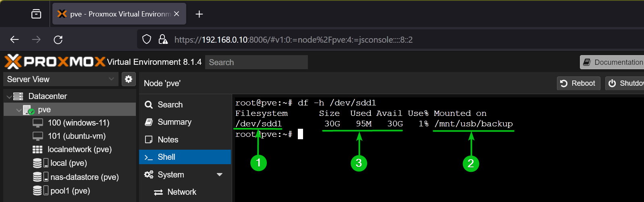Click the Summary book icon
This screenshot has height=202, width=644.
pyautogui.click(x=149, y=122)
